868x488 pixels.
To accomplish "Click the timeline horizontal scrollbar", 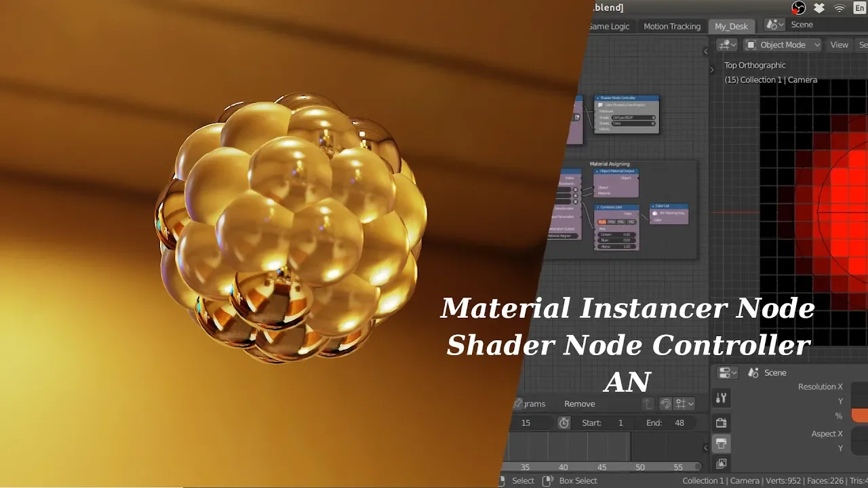I will [602, 467].
